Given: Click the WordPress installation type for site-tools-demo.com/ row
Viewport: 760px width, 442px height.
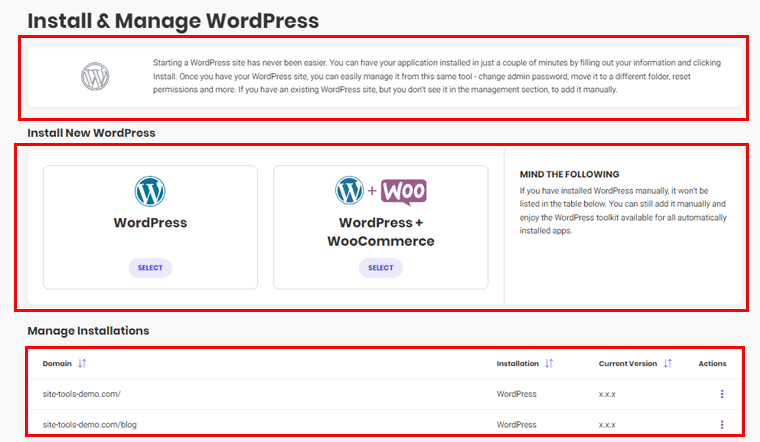Looking at the screenshot, I should click(x=516, y=394).
